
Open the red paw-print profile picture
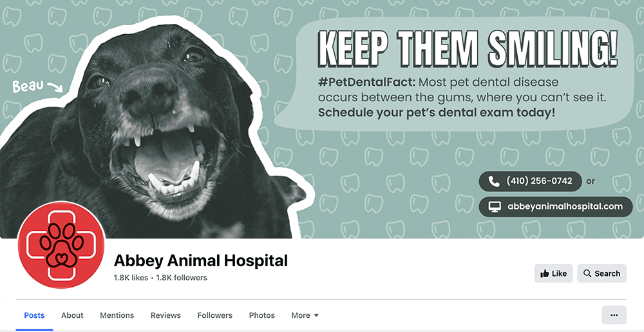point(62,245)
